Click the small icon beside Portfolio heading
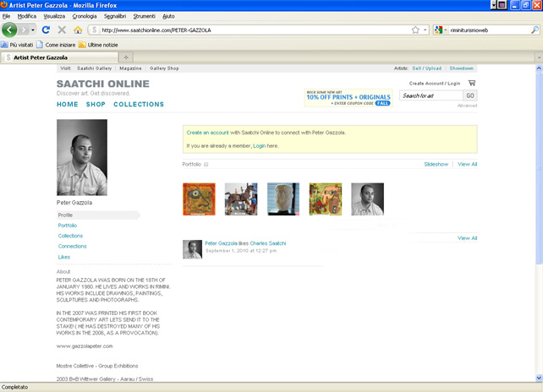The height and width of the screenshot is (392, 543). 206,165
